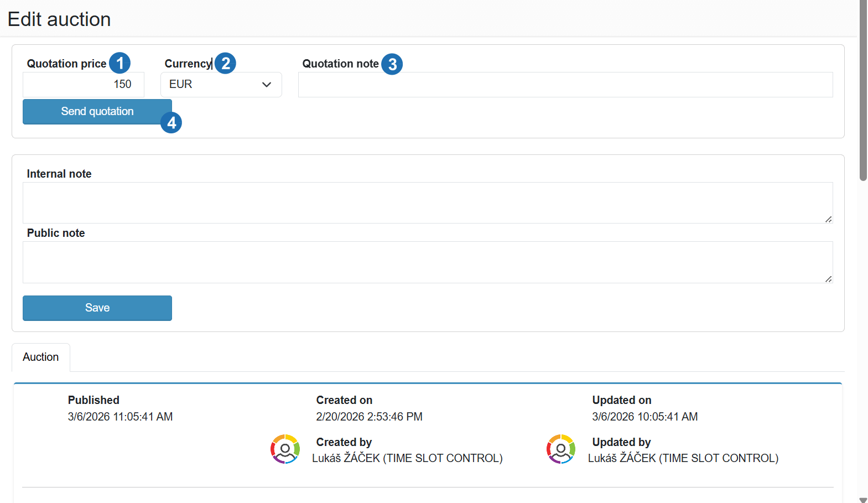
Task: Click the Updated by user avatar
Action: coord(561,449)
